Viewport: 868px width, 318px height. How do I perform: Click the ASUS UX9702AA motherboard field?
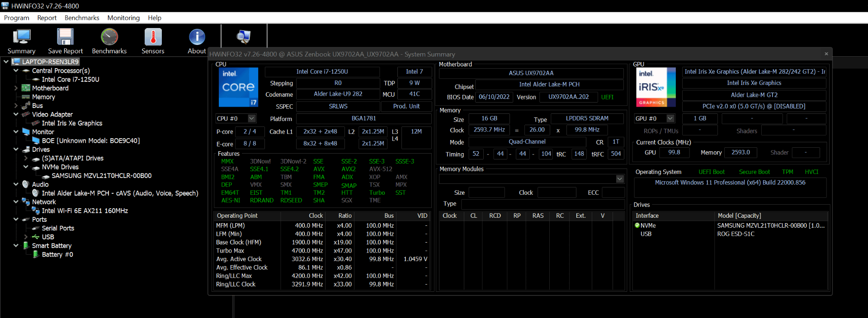click(x=531, y=73)
